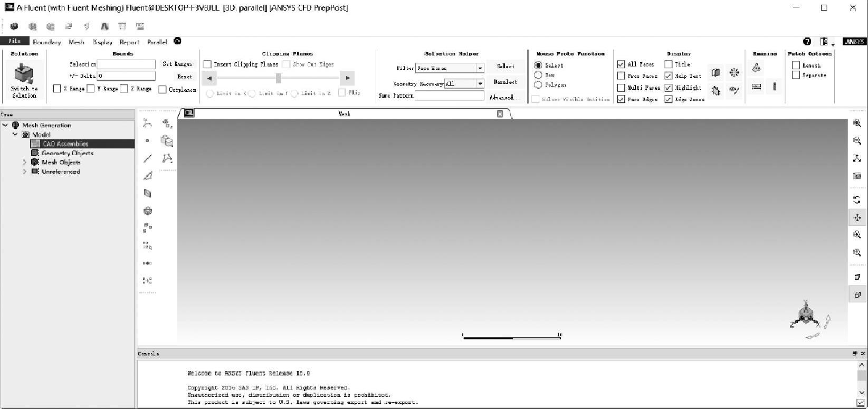This screenshot has height=409, width=868.
Task: Click the clipping plane slider handle
Action: 278,78
